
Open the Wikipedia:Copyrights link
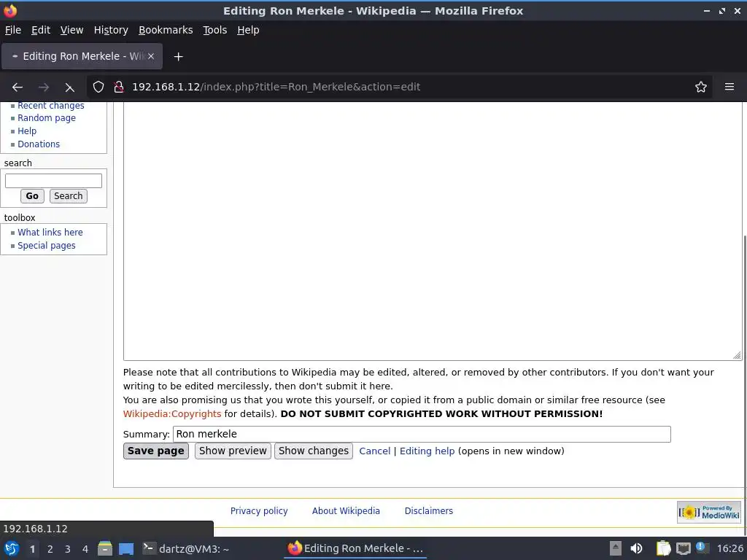tap(172, 414)
